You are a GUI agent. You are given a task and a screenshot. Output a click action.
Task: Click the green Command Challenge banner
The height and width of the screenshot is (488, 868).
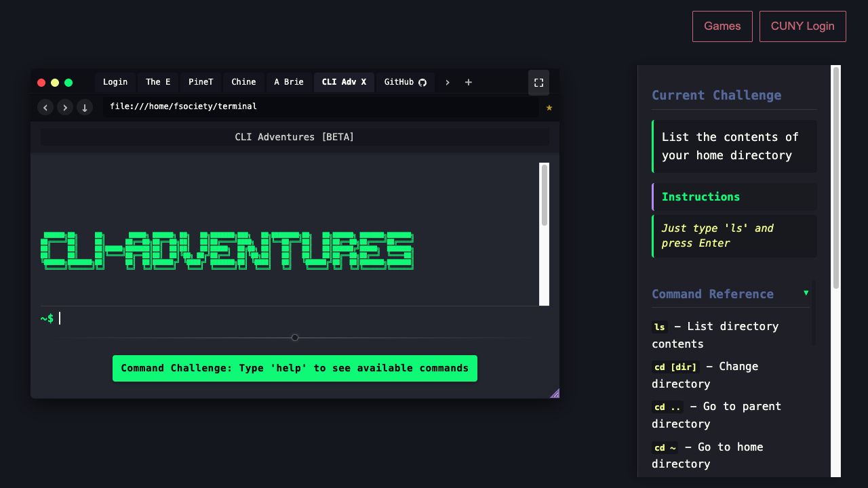point(295,368)
